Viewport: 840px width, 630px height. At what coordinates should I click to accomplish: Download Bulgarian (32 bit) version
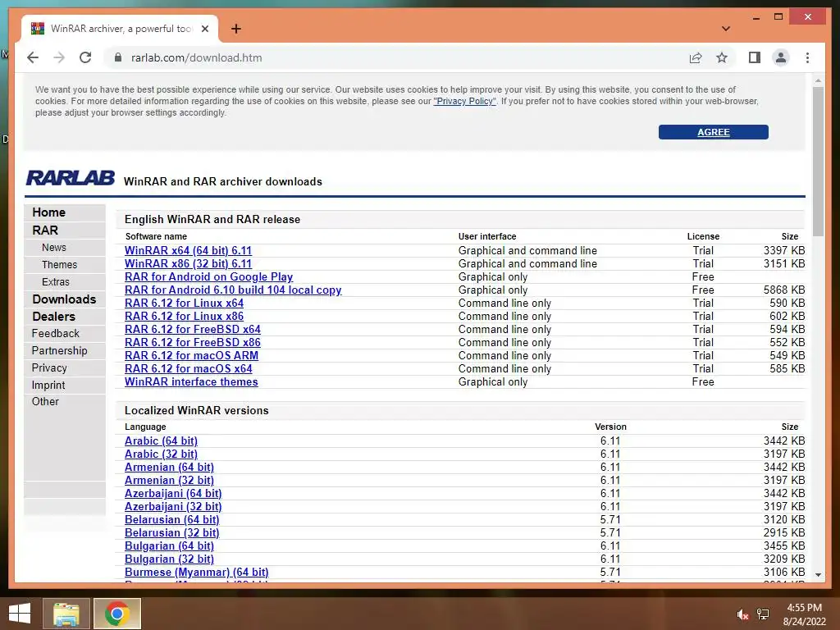tap(169, 559)
